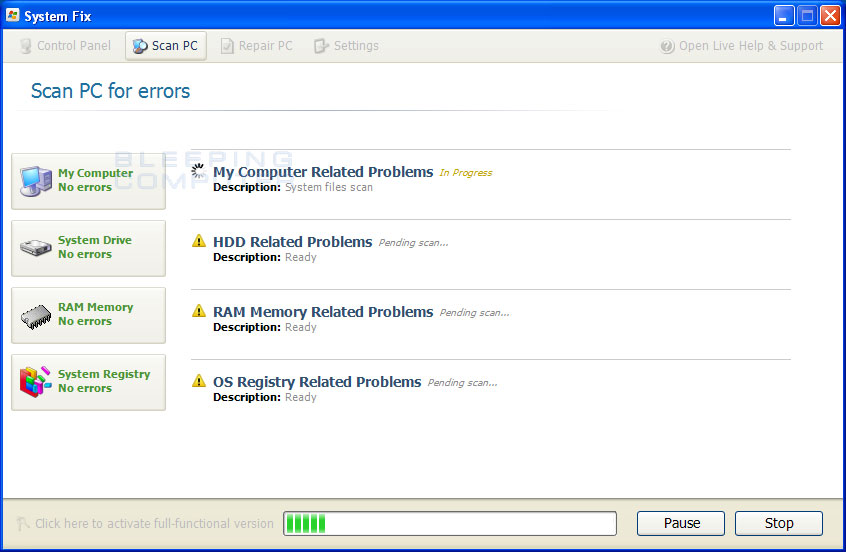Click RAM Memory Related Problems heading
This screenshot has height=552, width=846.
tap(323, 312)
